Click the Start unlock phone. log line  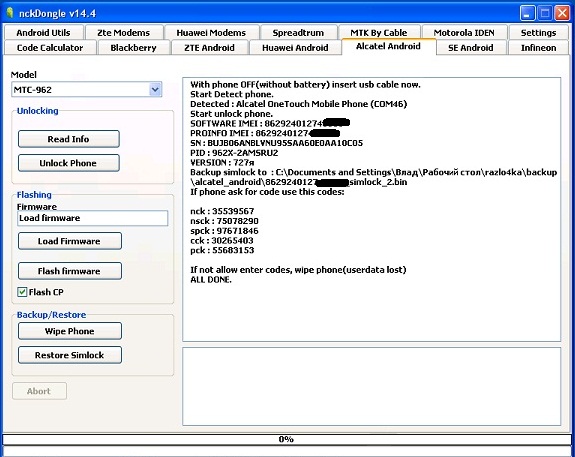[231, 114]
